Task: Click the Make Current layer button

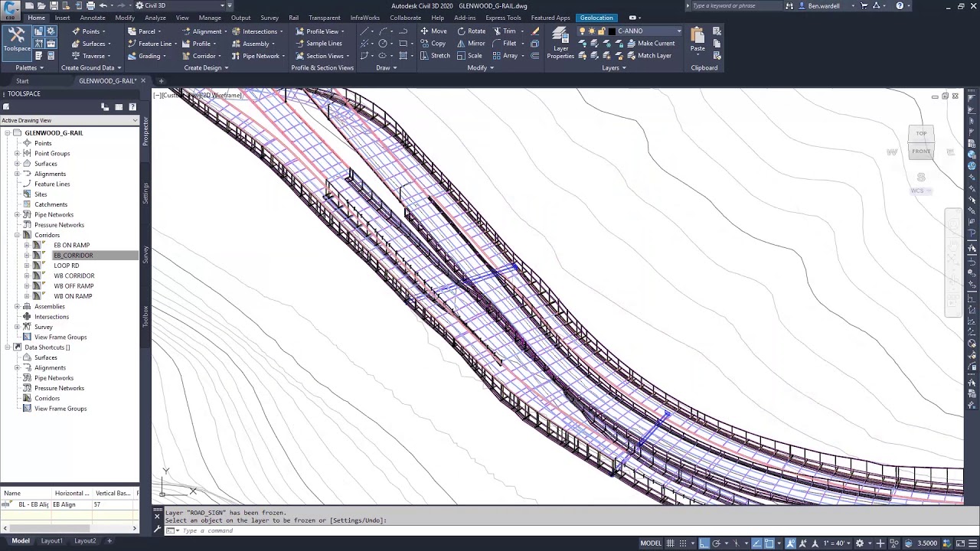Action: (x=651, y=44)
